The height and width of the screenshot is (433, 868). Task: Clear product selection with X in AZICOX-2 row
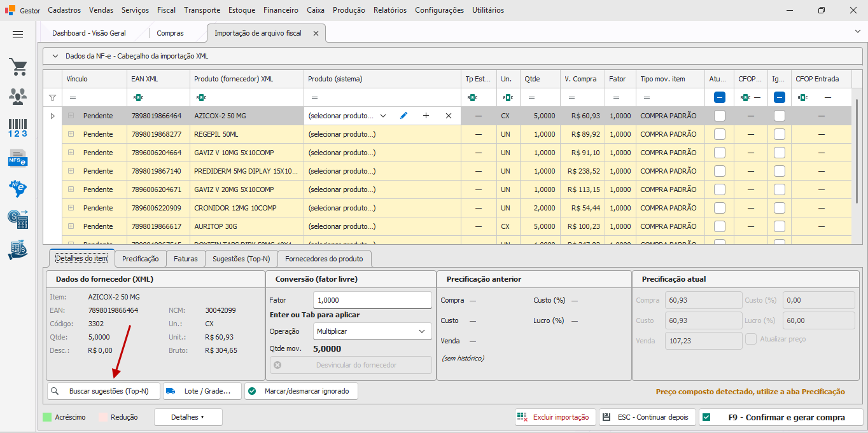pyautogui.click(x=449, y=116)
